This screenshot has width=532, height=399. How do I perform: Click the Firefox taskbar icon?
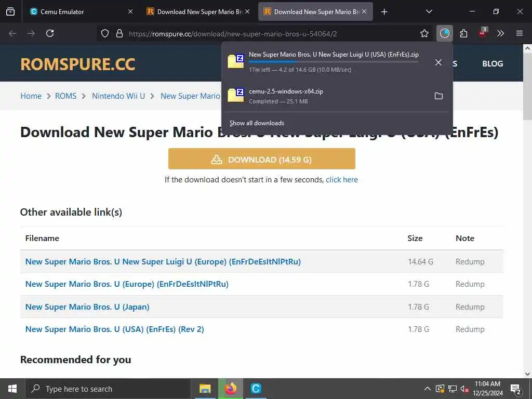pos(231,389)
